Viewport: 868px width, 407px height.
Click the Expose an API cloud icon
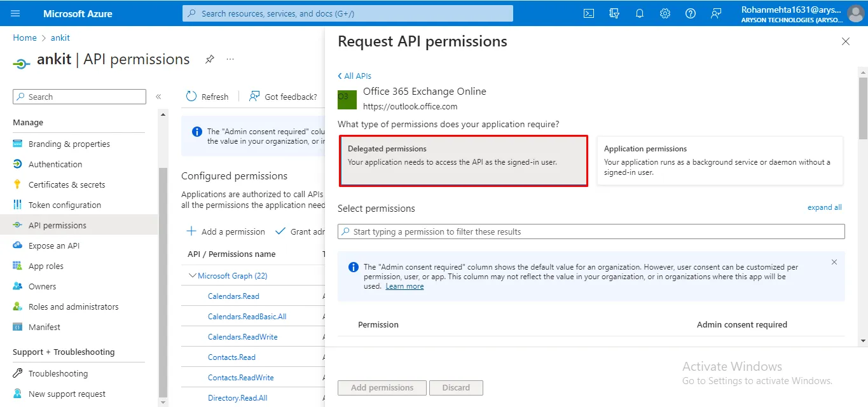click(x=18, y=245)
